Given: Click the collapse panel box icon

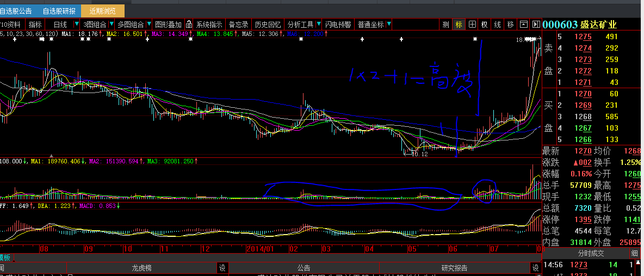Looking at the screenshot, I should [x=524, y=24].
